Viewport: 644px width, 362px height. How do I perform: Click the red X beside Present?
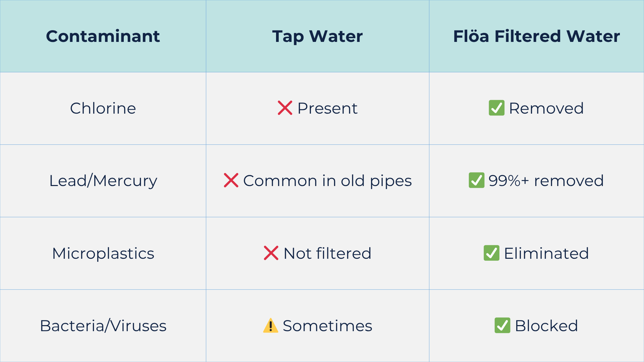click(x=285, y=108)
